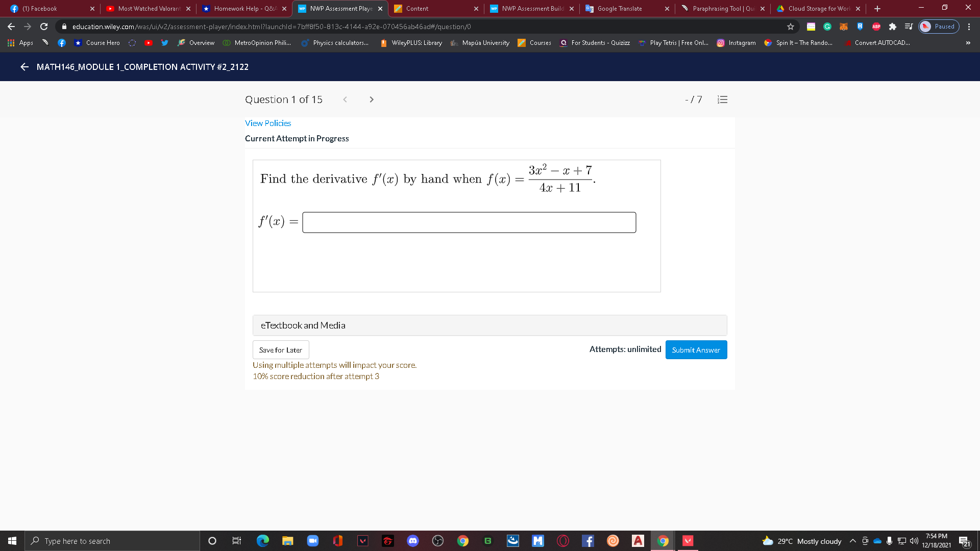Switch to the NWP Assessment Builder tab
The height and width of the screenshot is (551, 980).
[x=532, y=8]
